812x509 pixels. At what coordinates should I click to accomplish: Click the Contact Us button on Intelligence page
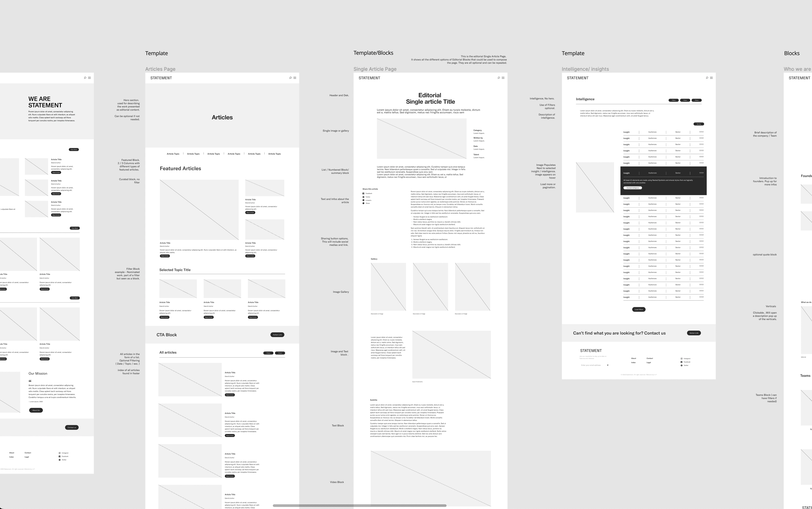pos(693,332)
